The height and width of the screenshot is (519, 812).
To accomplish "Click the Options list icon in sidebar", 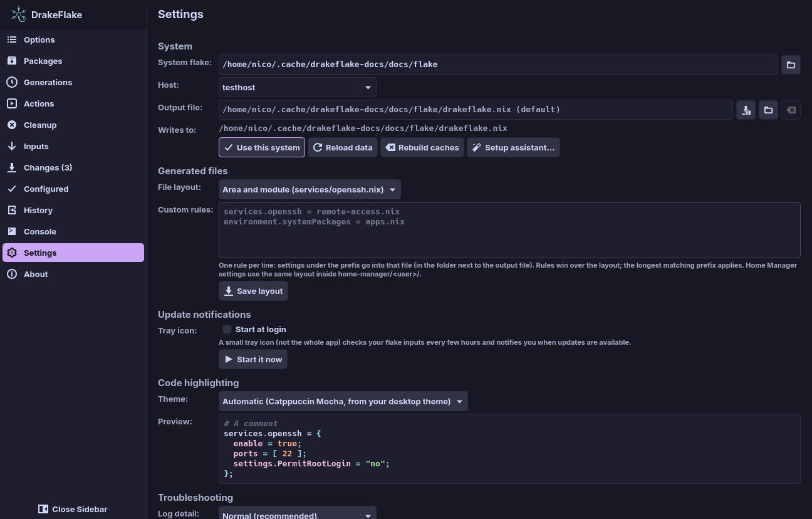I will pos(12,39).
